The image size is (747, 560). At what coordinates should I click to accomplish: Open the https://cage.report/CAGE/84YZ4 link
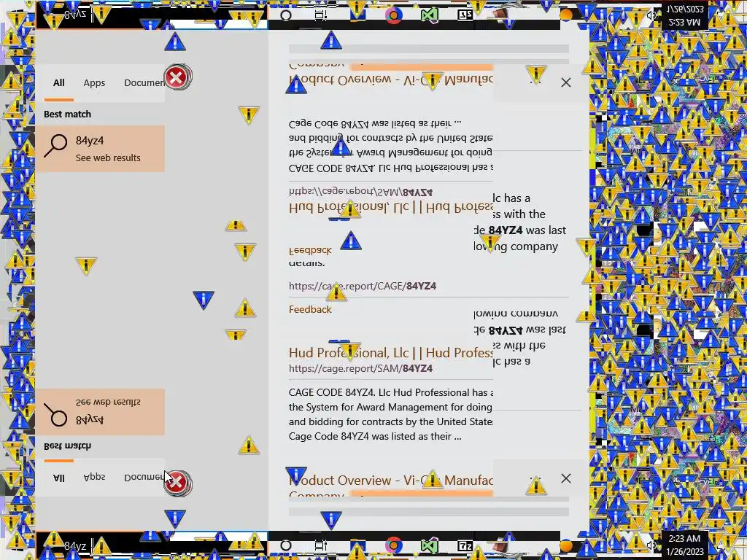coord(363,286)
